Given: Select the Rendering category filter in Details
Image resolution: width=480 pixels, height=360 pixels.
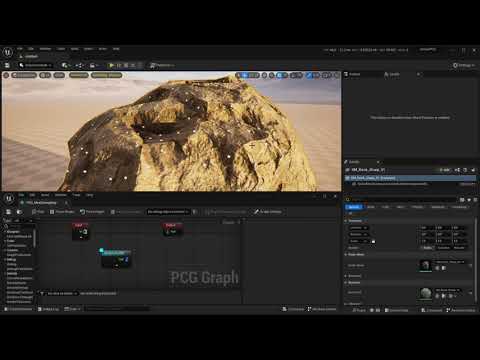Looking at the screenshot, I should click(x=438, y=207).
